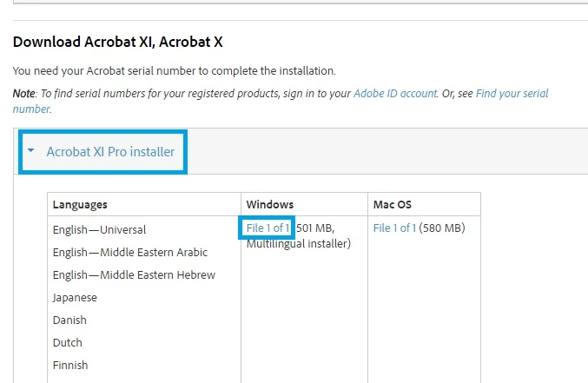Screen dimensions: 588x383
Task: Click the serial number requirement sentence
Action: tap(175, 70)
